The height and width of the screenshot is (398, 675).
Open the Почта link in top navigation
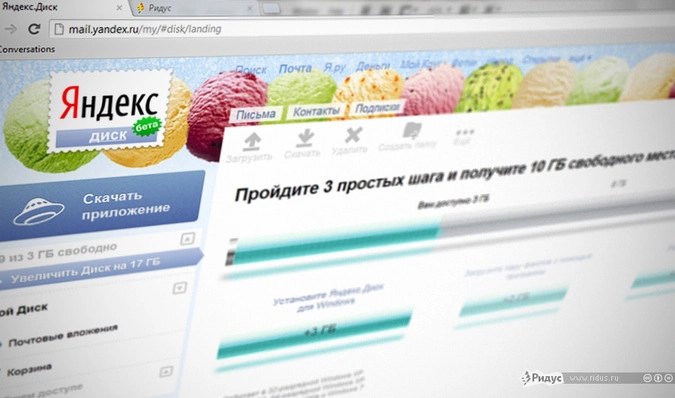(295, 68)
